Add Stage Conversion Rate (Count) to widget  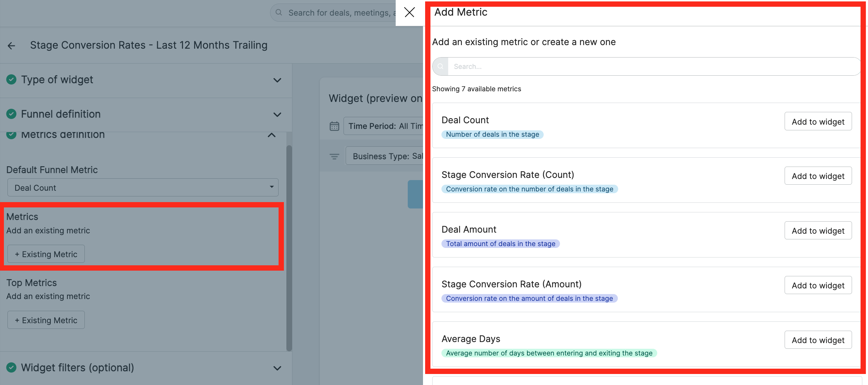click(818, 176)
